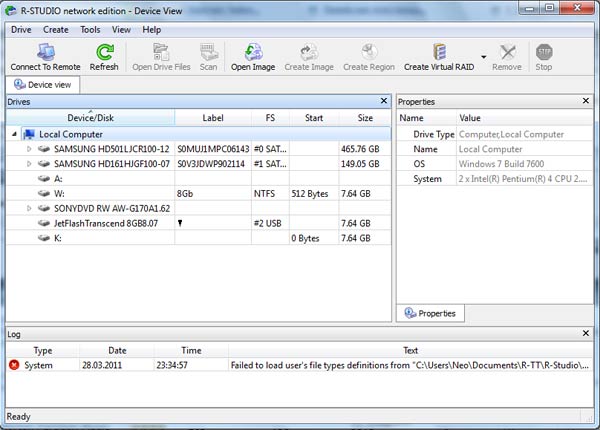Click the Scan toolbar icon

click(208, 51)
